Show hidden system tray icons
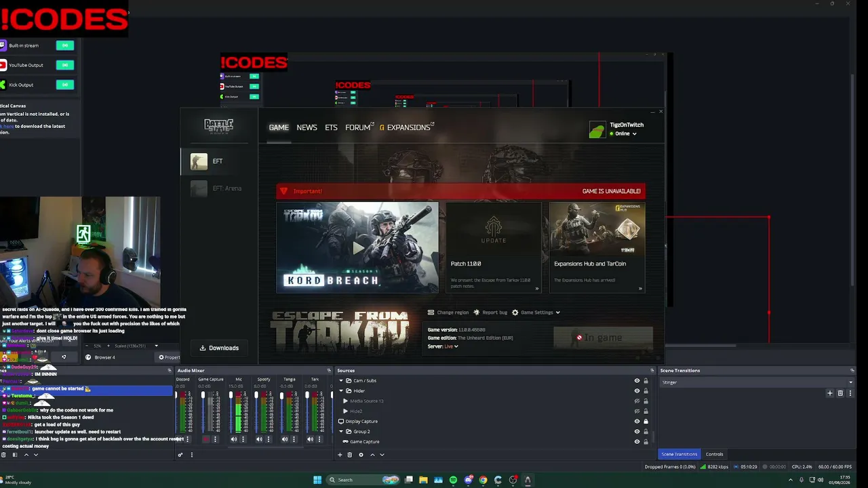This screenshot has width=868, height=488. click(x=791, y=480)
